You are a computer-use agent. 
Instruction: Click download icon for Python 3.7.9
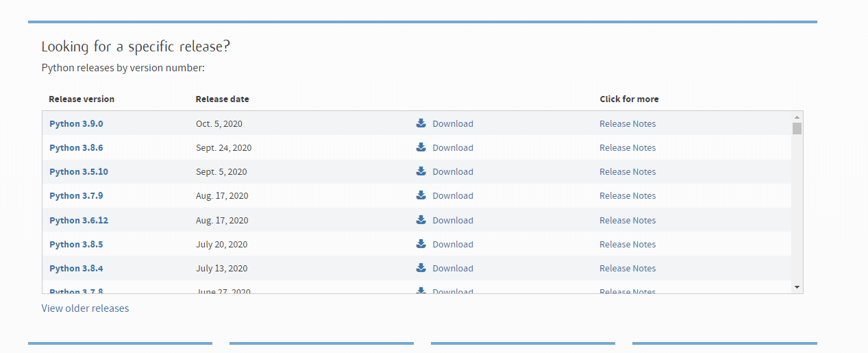(421, 195)
